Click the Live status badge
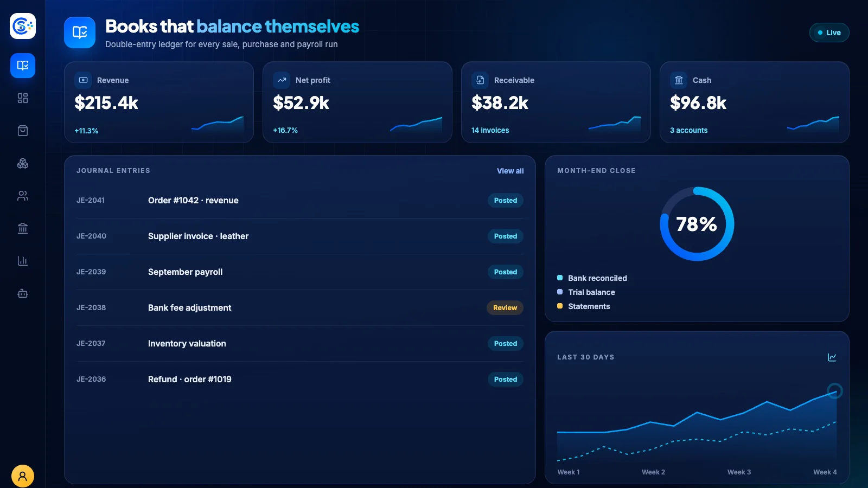 (829, 33)
